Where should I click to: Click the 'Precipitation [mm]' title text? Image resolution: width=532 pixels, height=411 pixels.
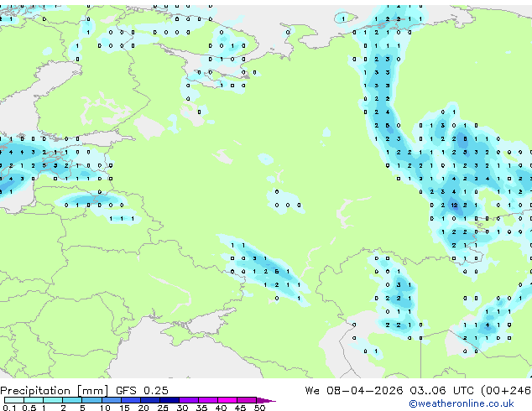54,391
